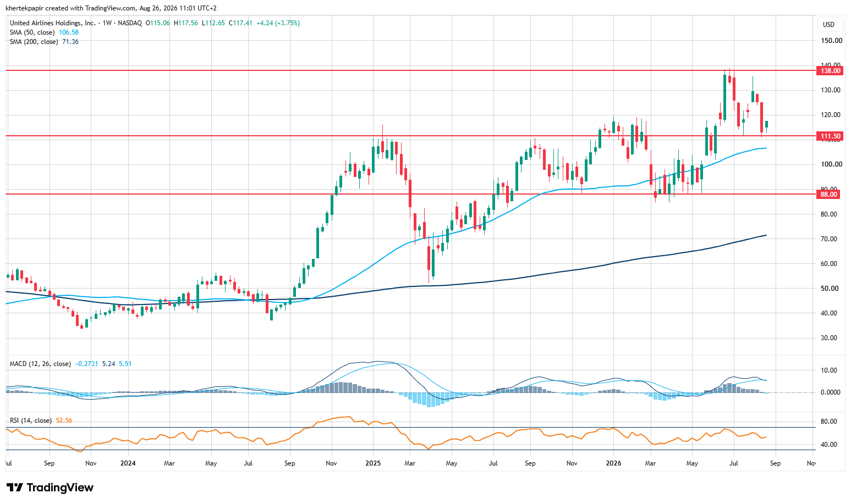The width and height of the screenshot is (851, 504).
Task: Click the "2025" label on the time axis
Action: click(x=374, y=463)
